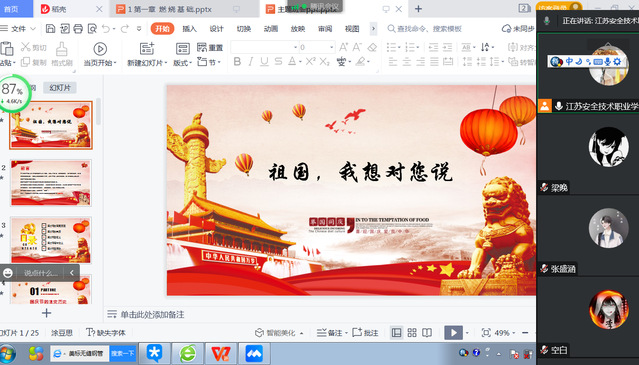Open the font name dropdown box
Viewport: 639px width, 365px height.
pos(264,47)
